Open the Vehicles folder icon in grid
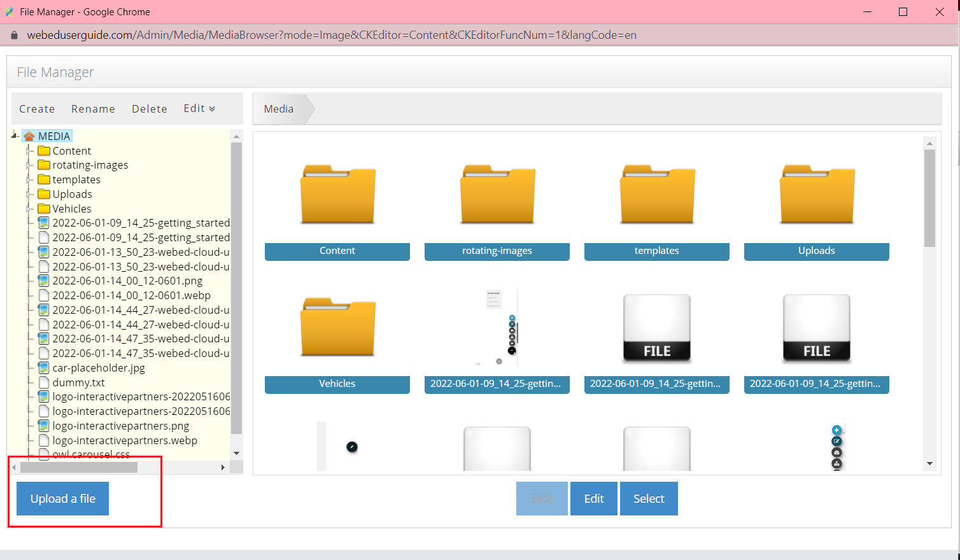This screenshot has width=960, height=560. pyautogui.click(x=337, y=328)
